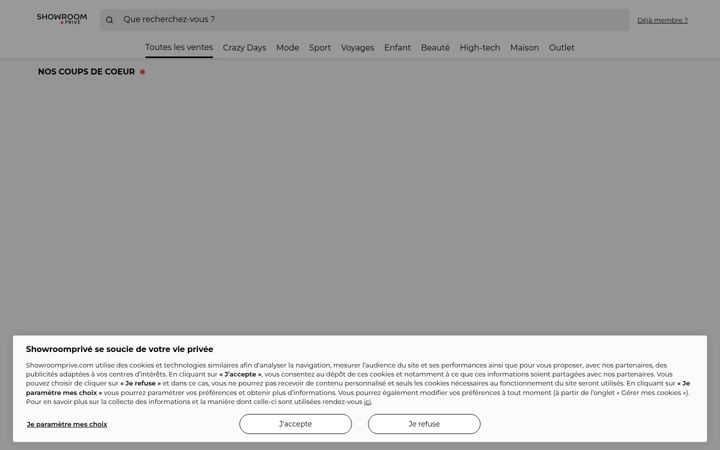720x450 pixels.
Task: Follow the 'ici' link in the cookie notice
Action: coord(367,402)
